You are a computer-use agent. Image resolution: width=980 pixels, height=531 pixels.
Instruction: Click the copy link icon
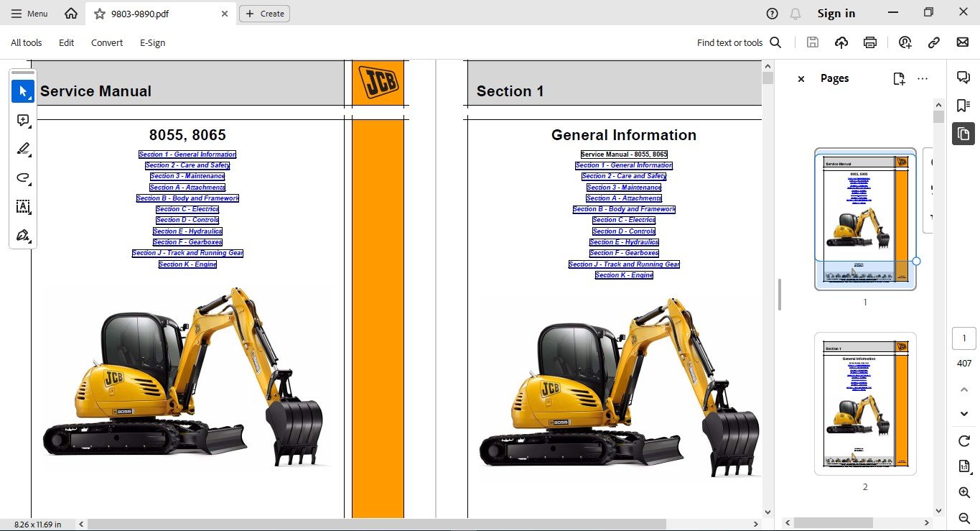click(934, 42)
